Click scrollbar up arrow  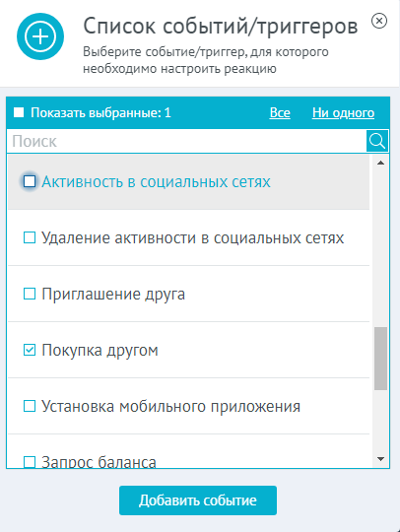[380, 163]
